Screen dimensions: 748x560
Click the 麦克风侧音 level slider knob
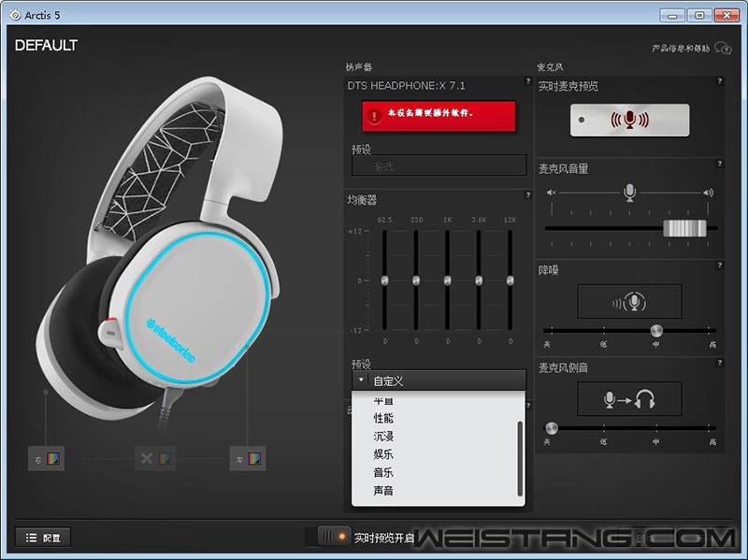[x=552, y=428]
